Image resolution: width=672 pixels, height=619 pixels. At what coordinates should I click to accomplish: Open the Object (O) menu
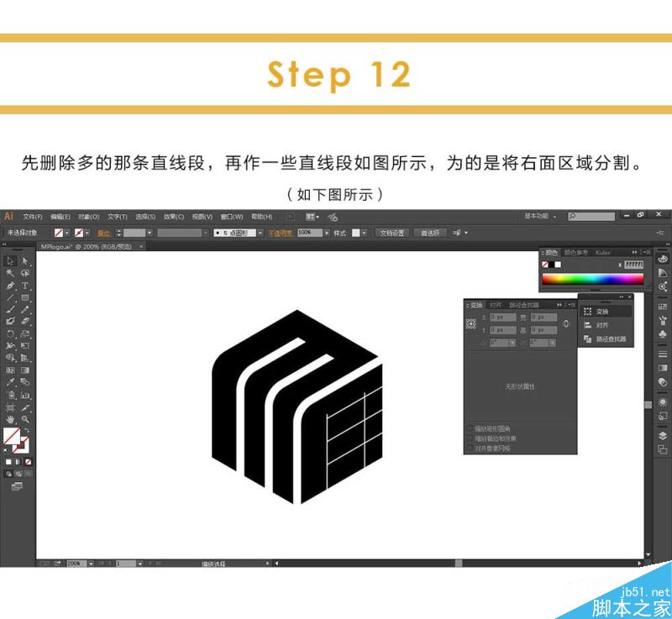tap(89, 217)
